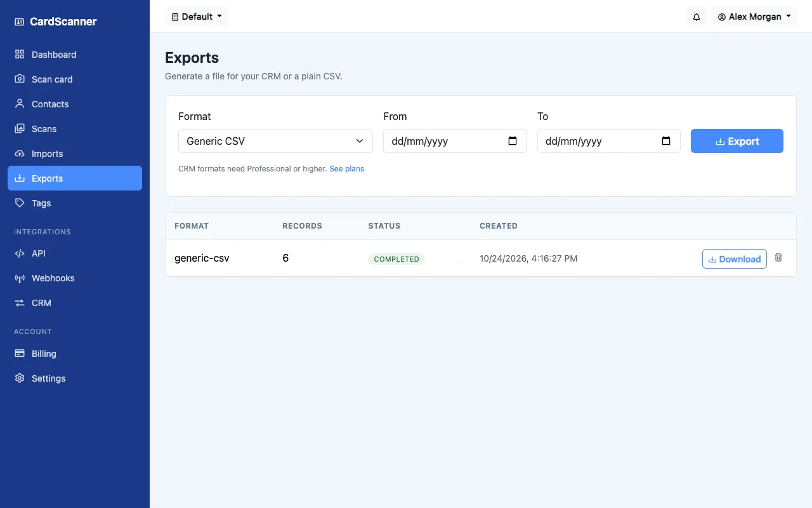The height and width of the screenshot is (508, 812).
Task: Click the Contacts person icon
Action: [x=20, y=104]
